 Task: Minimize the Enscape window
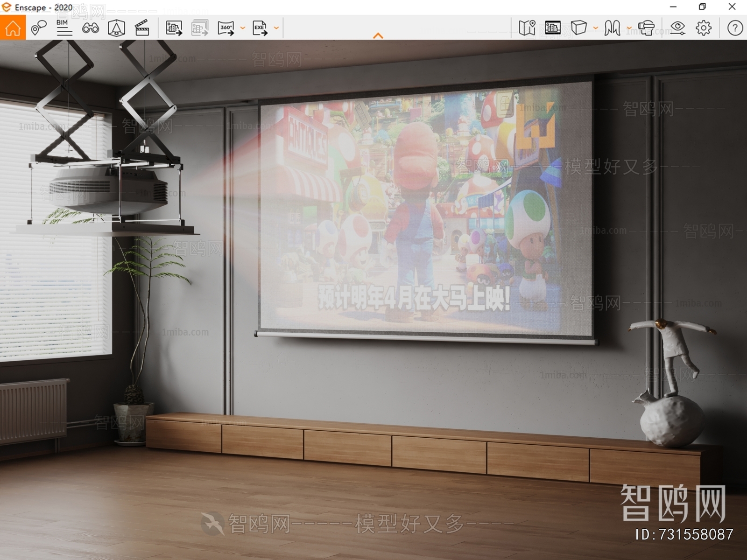(673, 7)
